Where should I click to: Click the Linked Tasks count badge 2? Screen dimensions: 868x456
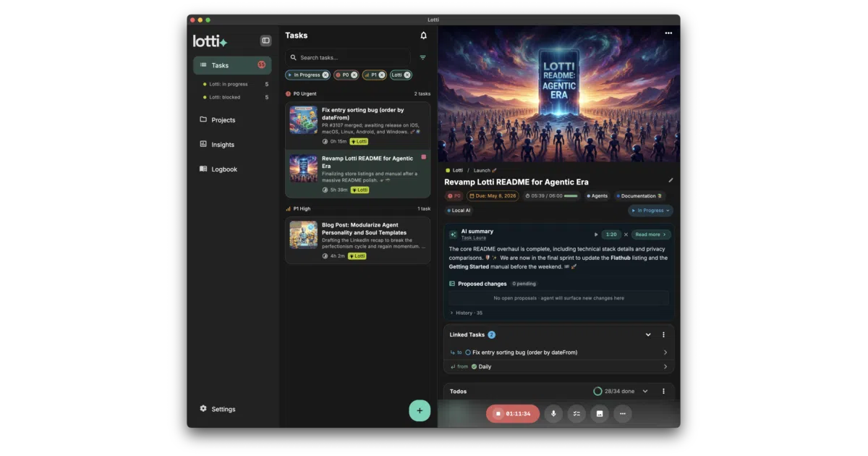coord(492,334)
